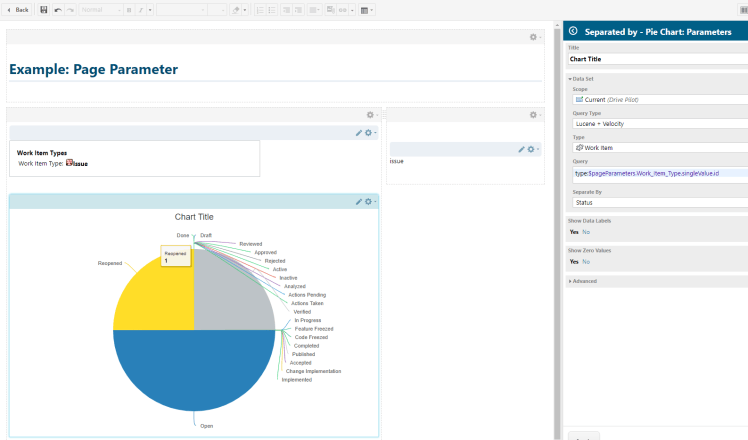Open the Normal paragraph style dropdown
Screen dimensions: 748x440
101,10
